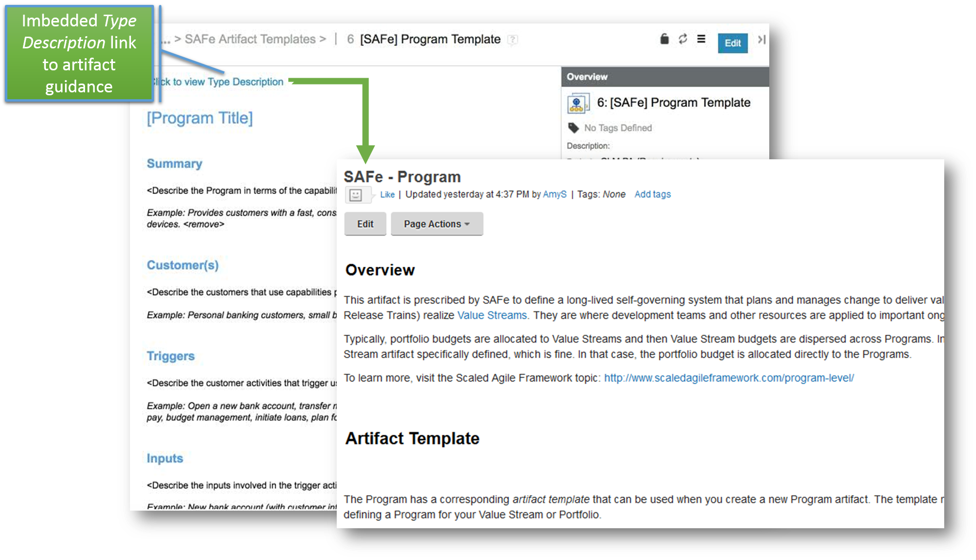
Task: Click the unlock padlock icon
Action: pyautogui.click(x=664, y=39)
